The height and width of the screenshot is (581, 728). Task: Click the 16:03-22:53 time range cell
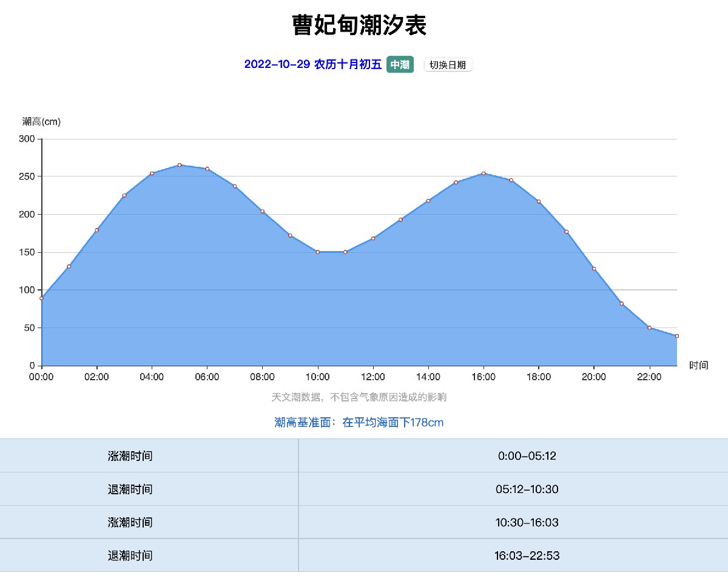click(527, 556)
